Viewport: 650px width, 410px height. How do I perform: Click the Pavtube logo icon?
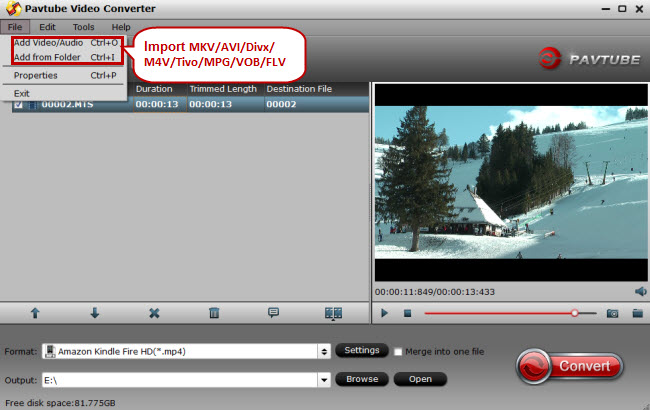tap(550, 58)
